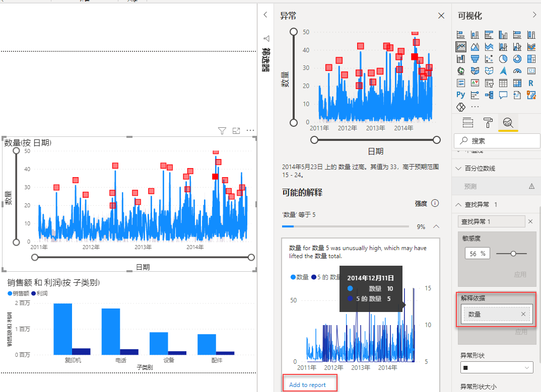Screen dimensions: 541x392
Task: Add the decomposition tree visual
Action: [489, 95]
